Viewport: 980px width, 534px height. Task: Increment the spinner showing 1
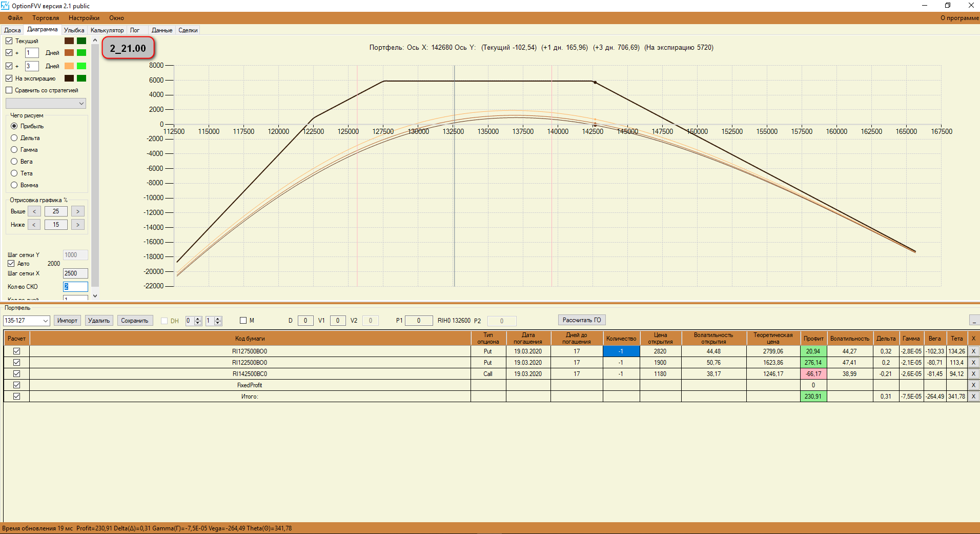click(x=218, y=318)
